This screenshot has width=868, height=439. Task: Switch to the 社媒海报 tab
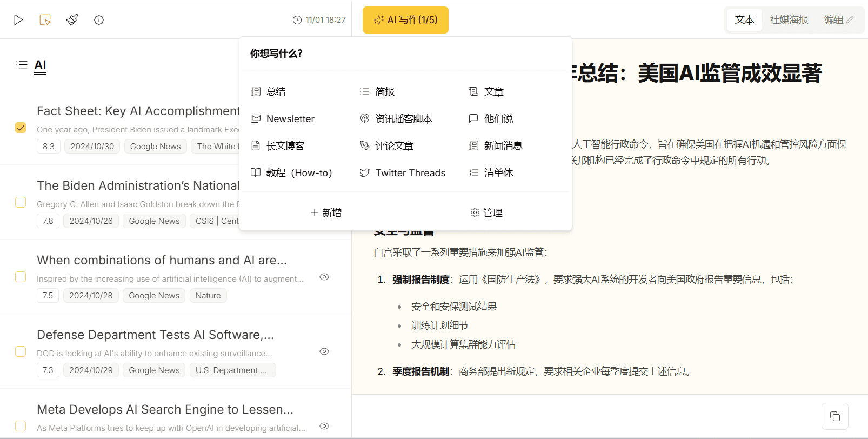(x=789, y=20)
